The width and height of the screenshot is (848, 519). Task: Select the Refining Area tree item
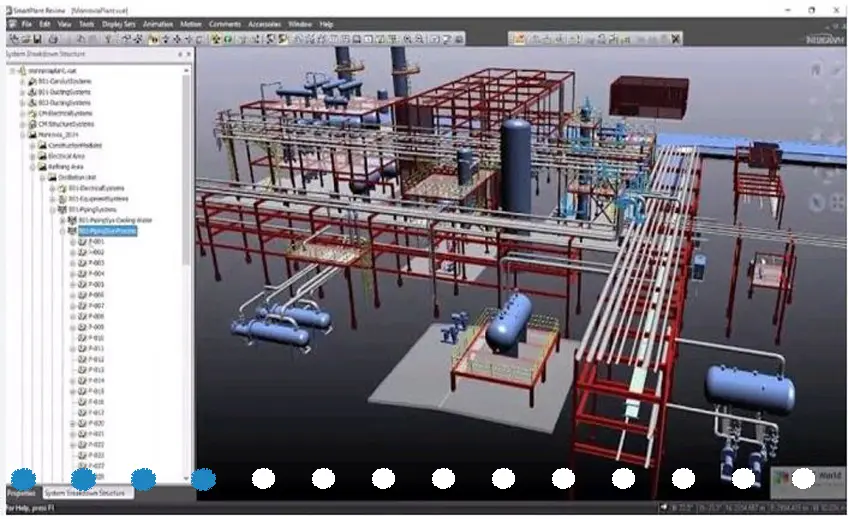66,167
